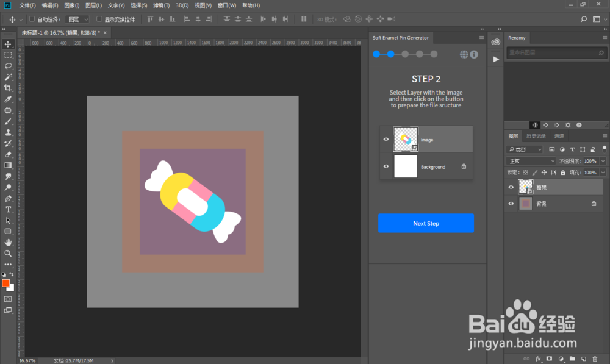Select the Pen tool
610x364 pixels.
pos(8,198)
